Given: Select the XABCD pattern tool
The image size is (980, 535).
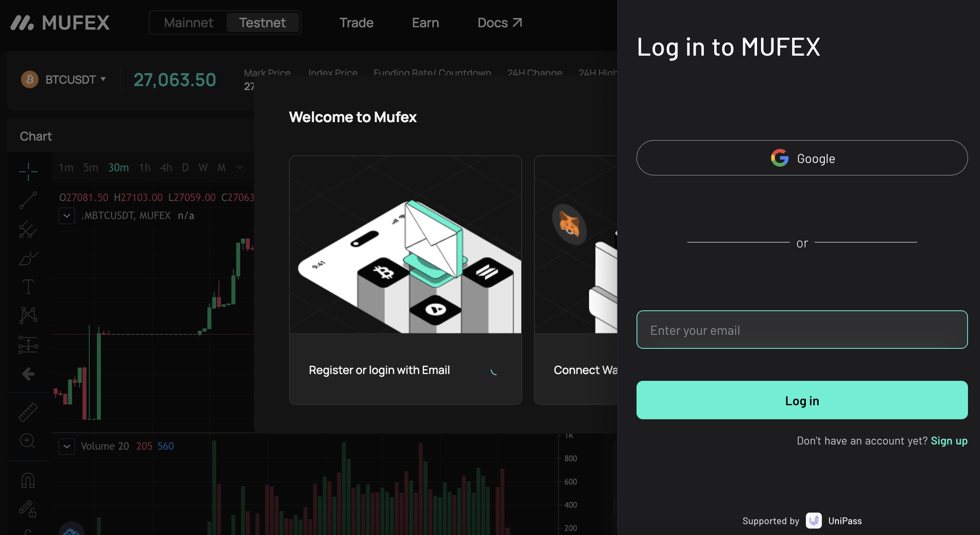Looking at the screenshot, I should (28, 315).
